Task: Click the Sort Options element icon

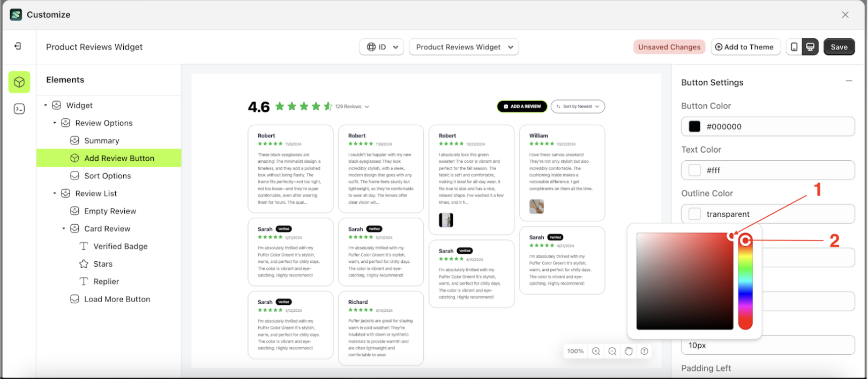Action: [75, 175]
